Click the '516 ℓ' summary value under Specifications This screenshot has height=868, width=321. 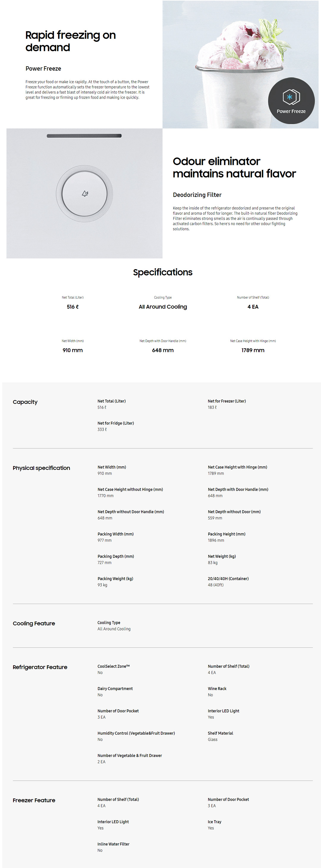point(73,307)
